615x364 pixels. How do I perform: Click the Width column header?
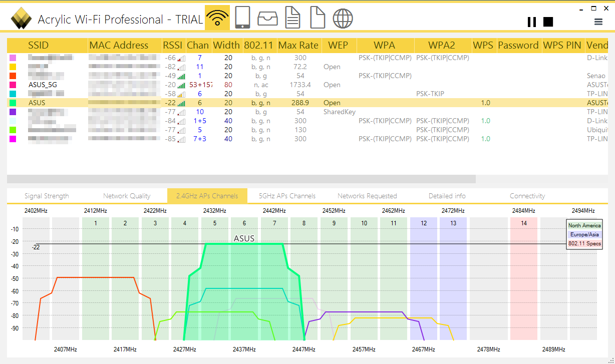click(226, 45)
